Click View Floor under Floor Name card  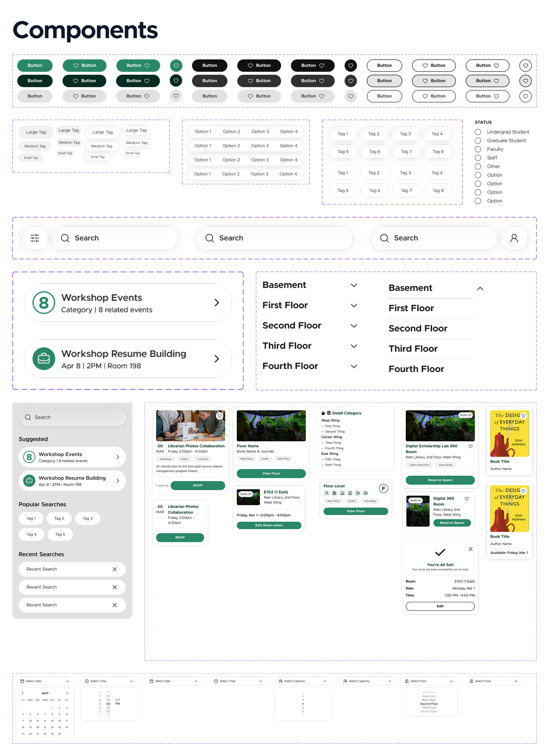coord(271,473)
